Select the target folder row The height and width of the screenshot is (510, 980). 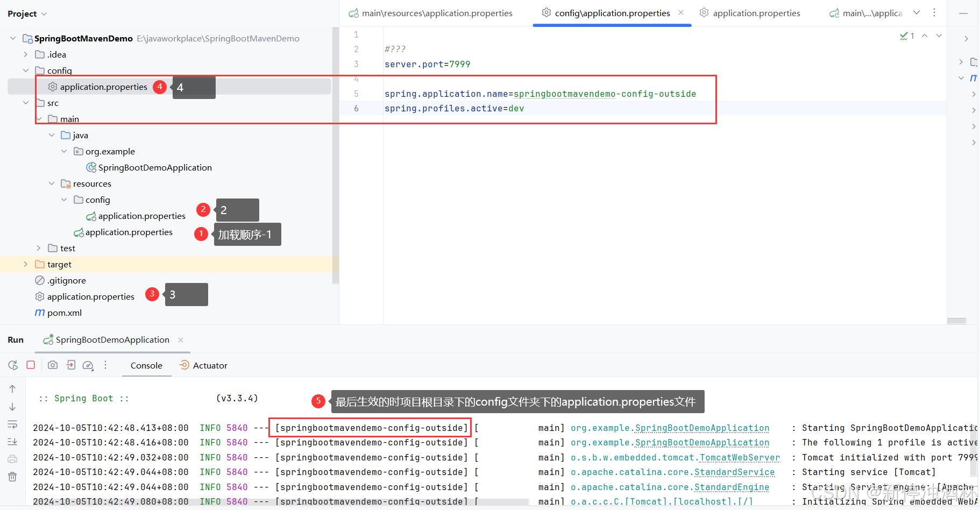169,264
